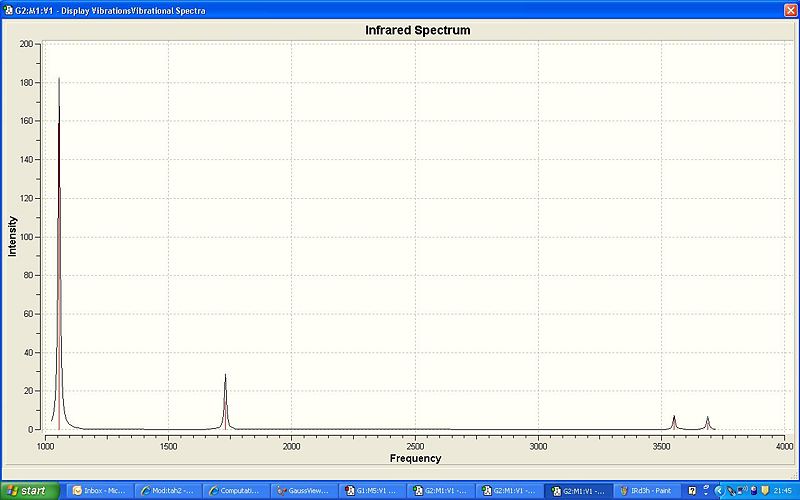The image size is (800, 500).
Task: Click the 3000 tick label on frequency axis
Action: (x=538, y=446)
